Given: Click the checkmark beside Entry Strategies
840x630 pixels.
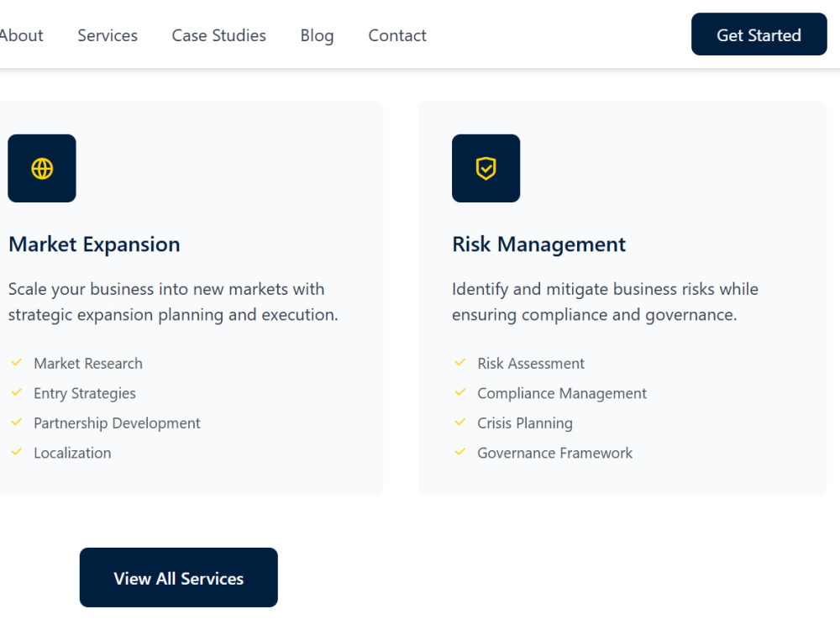Looking at the screenshot, I should pos(17,392).
